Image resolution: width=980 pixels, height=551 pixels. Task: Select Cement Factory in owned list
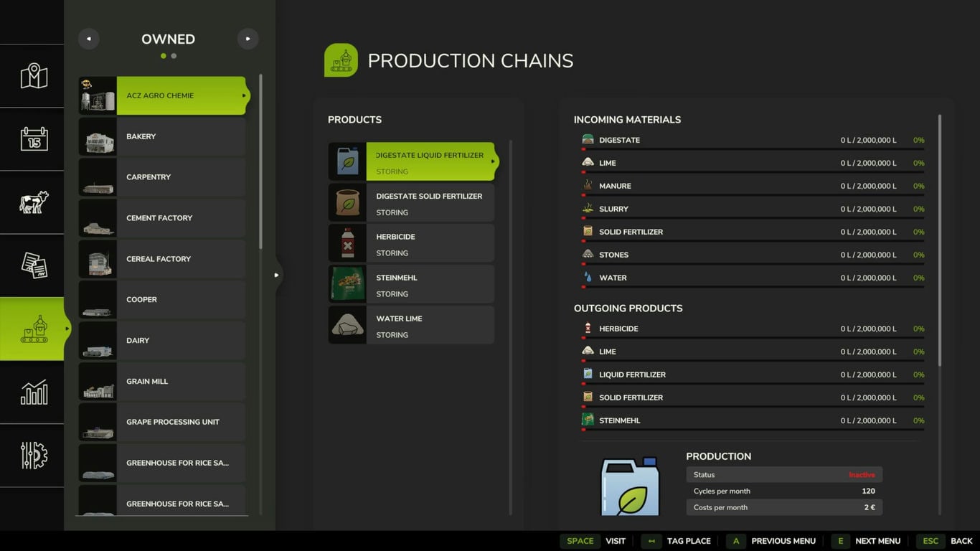pyautogui.click(x=162, y=218)
